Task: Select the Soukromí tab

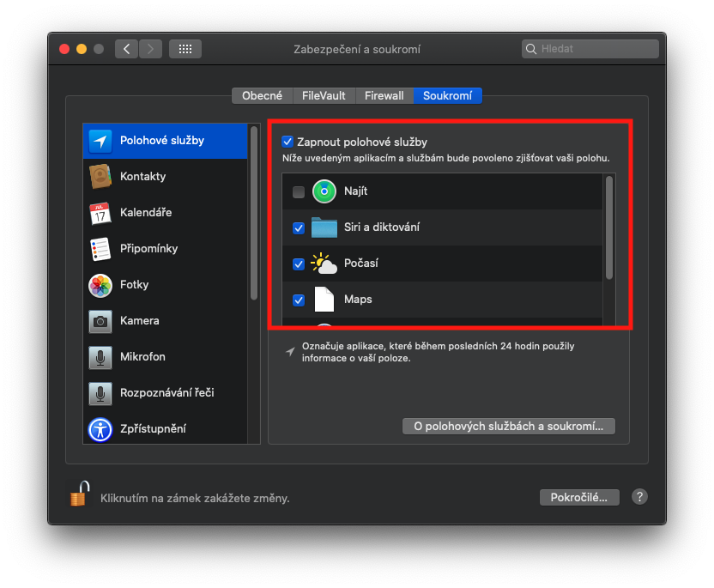Action: click(x=448, y=95)
